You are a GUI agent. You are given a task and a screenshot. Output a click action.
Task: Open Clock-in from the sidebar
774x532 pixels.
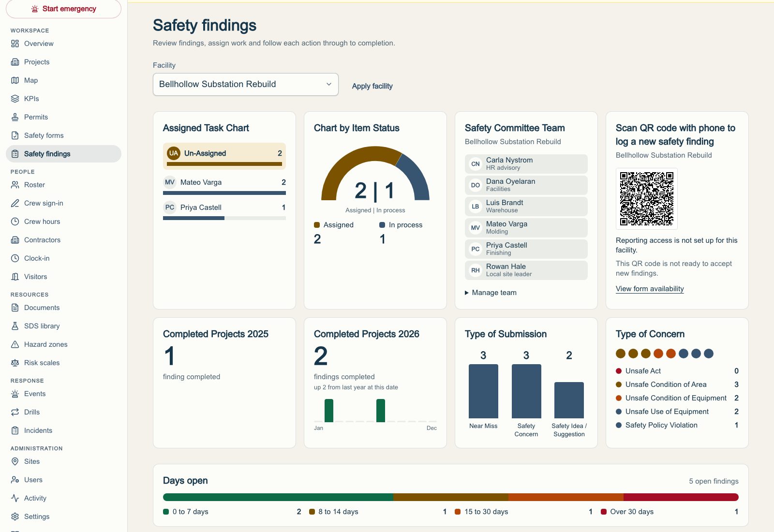(63, 258)
